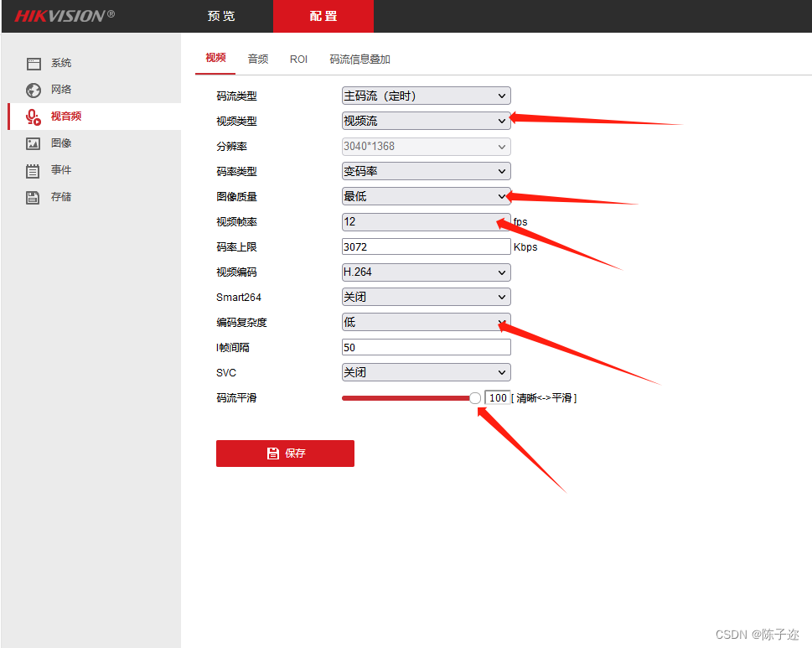
Task: Open the Smart264 dropdown
Action: pyautogui.click(x=427, y=297)
